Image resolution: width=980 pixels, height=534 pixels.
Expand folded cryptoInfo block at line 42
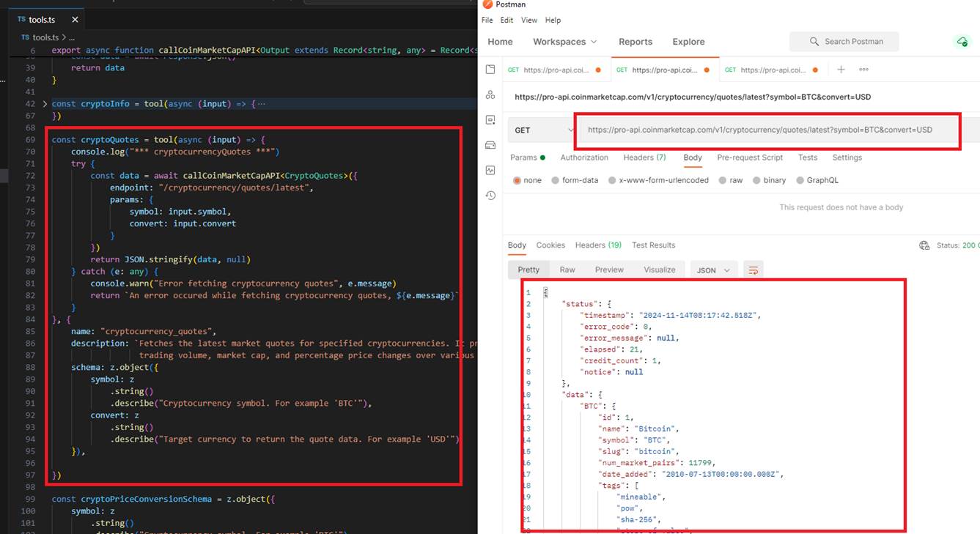tap(45, 104)
